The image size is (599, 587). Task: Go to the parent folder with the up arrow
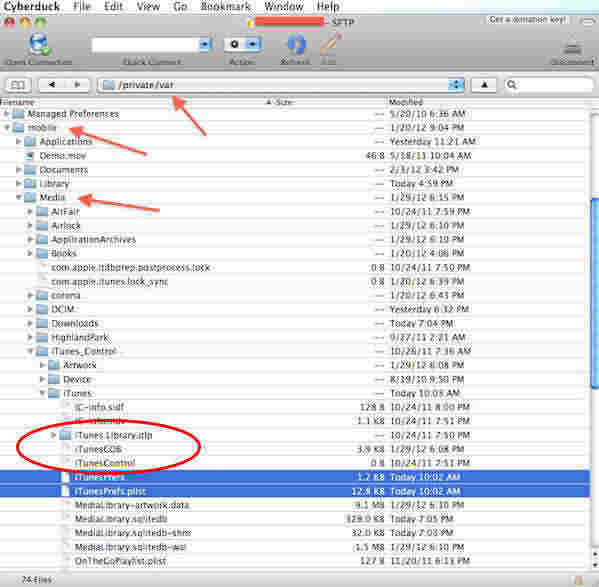coord(484,85)
